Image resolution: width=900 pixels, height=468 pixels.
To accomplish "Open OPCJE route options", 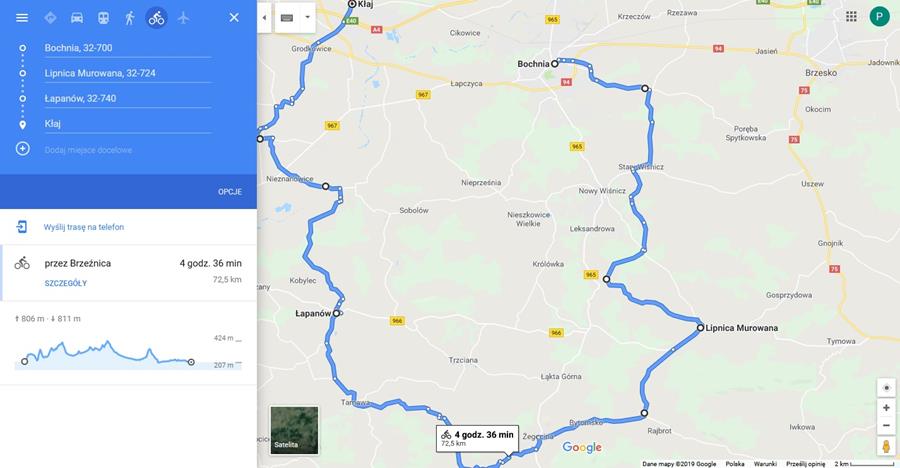I will click(x=230, y=192).
